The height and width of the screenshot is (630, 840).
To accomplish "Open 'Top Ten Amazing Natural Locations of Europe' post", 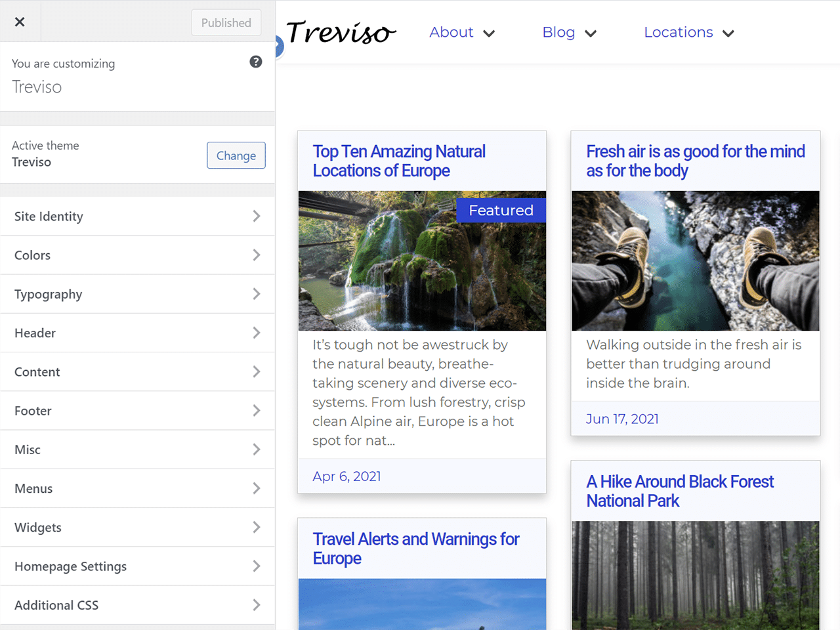I will [399, 161].
